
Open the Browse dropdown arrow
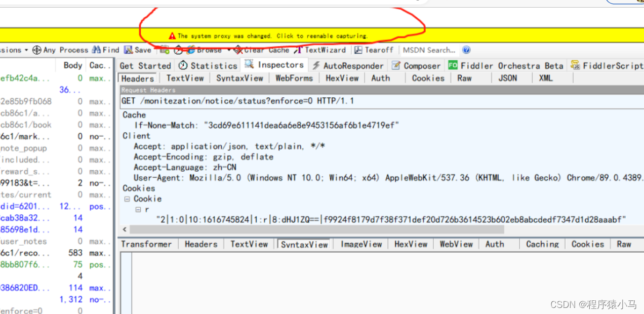coord(229,50)
